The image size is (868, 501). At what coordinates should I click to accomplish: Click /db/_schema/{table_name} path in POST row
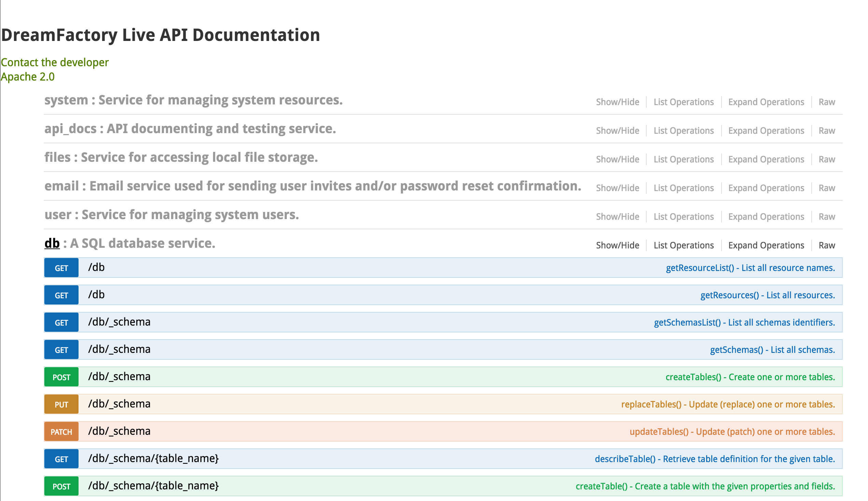pos(153,486)
